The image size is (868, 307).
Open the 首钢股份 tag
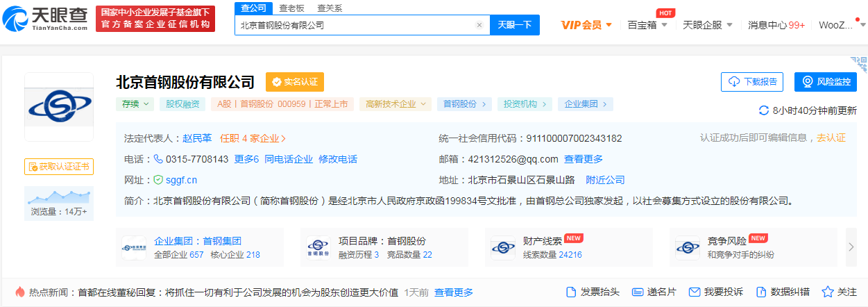pos(465,104)
